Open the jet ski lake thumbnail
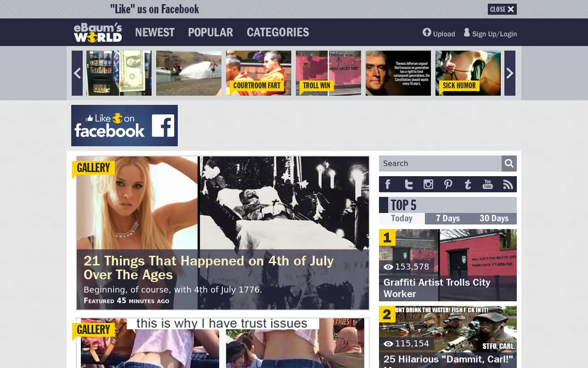 point(189,73)
